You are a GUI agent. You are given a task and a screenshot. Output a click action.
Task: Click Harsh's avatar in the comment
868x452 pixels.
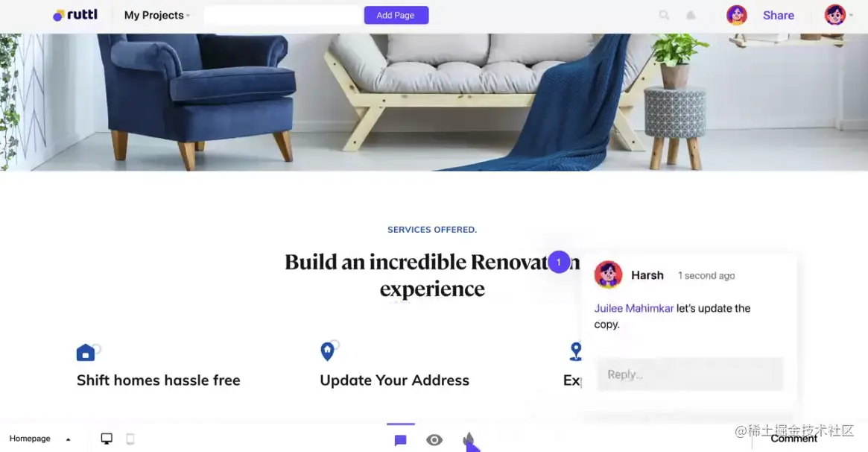point(608,274)
